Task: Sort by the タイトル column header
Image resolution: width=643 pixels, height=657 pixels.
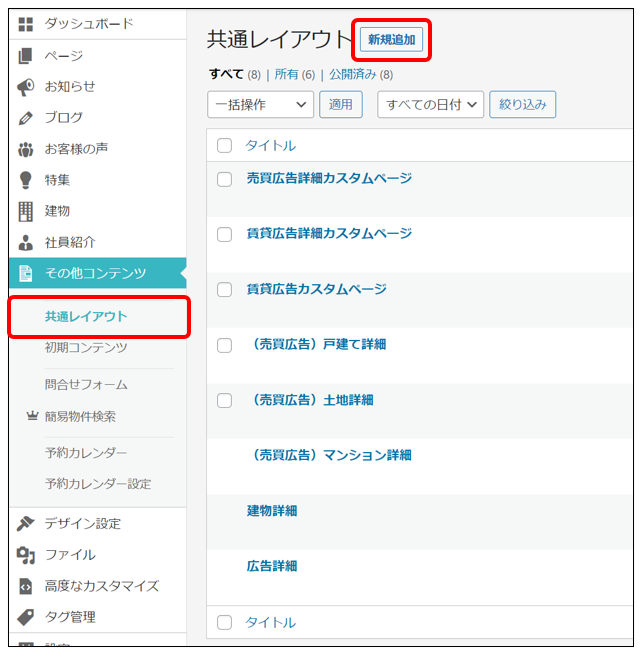Action: [x=270, y=146]
